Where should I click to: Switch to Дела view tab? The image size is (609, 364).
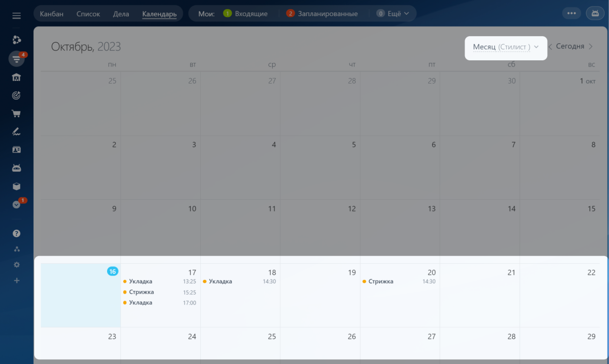(x=121, y=14)
